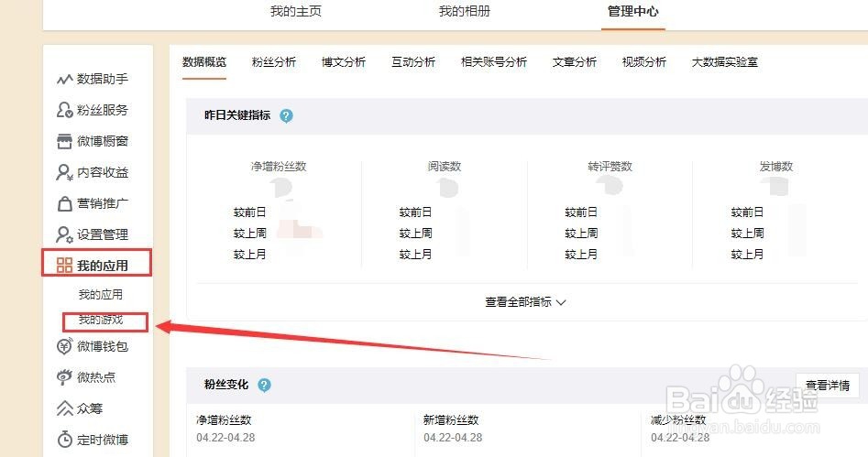Switch to 博文分析 tab
This screenshot has height=457, width=868.
pos(344,62)
